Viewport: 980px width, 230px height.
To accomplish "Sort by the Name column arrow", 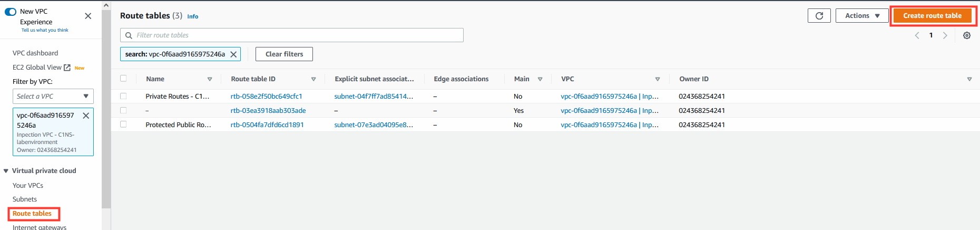I will coord(210,79).
